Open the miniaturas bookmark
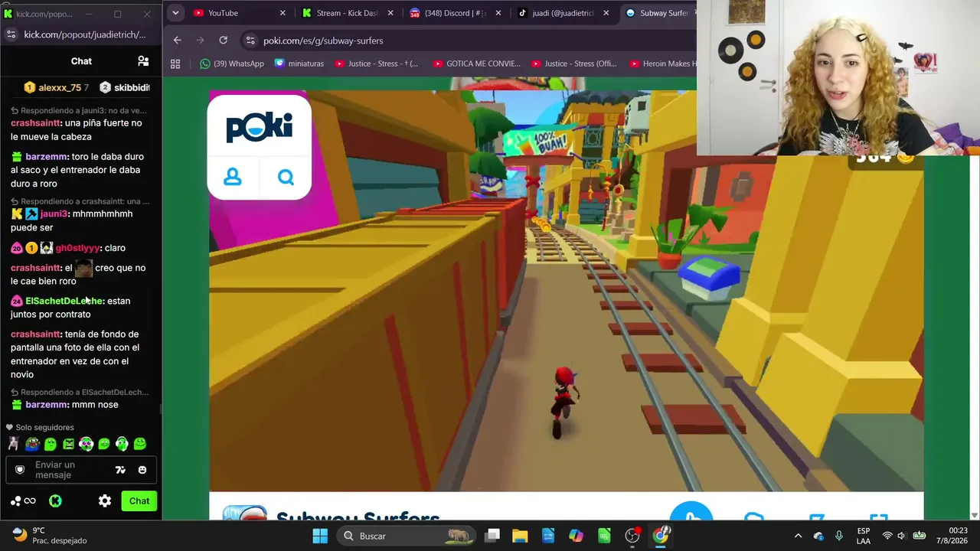This screenshot has width=980, height=551. point(299,64)
